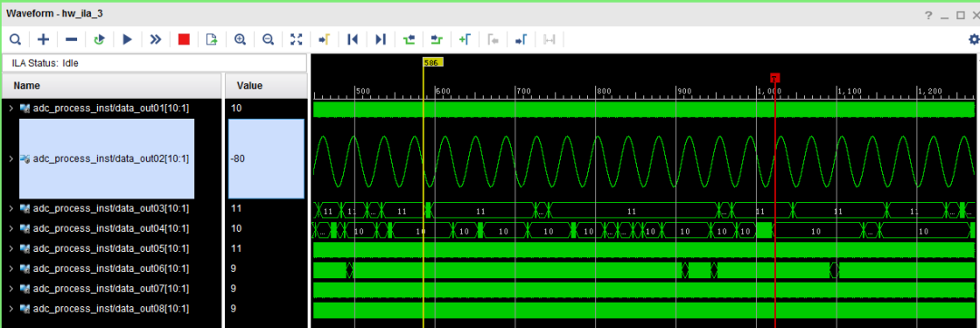Stop the trigger with red square
980x328 pixels.
[183, 40]
